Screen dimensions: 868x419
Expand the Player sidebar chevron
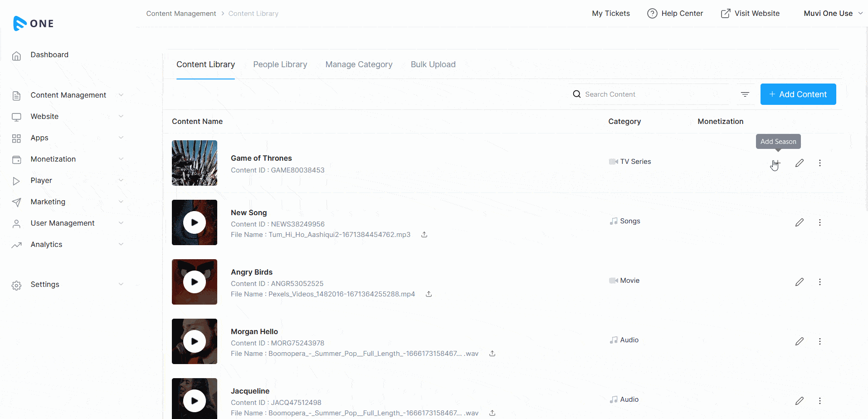(121, 180)
